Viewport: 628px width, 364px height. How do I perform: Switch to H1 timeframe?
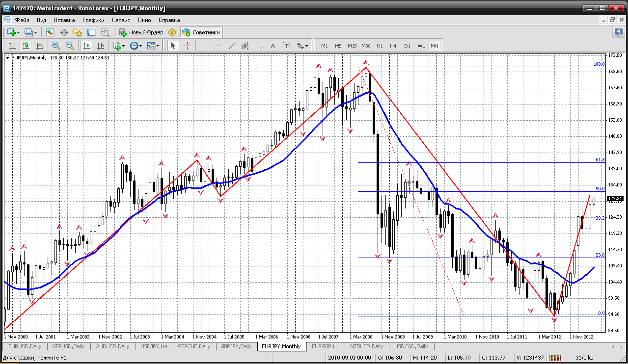(380, 46)
